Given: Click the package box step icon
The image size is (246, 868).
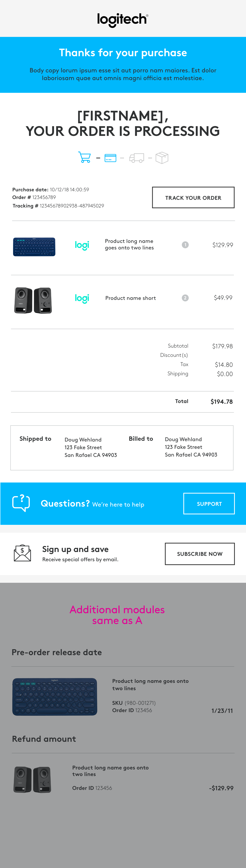Looking at the screenshot, I should tap(162, 158).
